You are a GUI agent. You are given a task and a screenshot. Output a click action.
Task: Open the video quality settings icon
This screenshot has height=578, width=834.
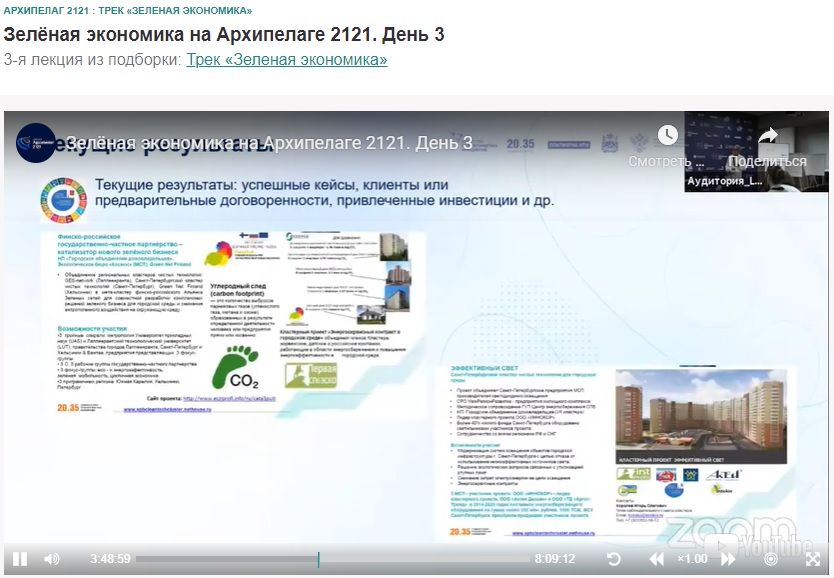770,559
